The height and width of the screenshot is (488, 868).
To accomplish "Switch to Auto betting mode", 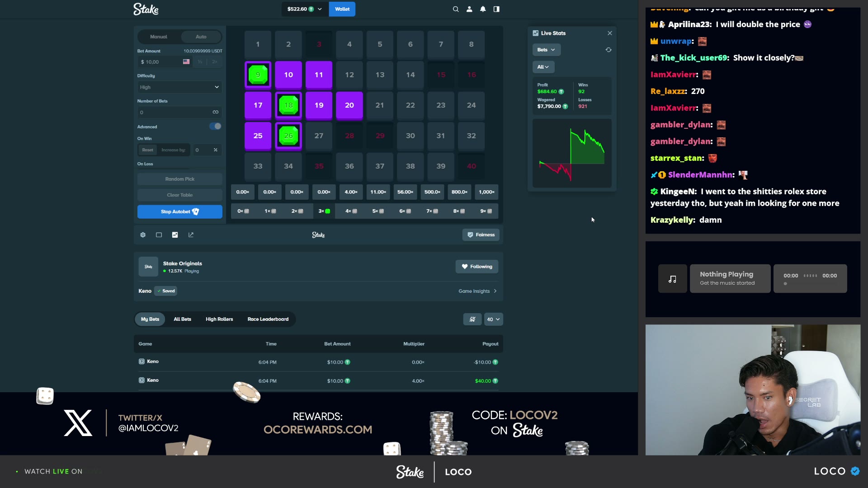I will (x=201, y=37).
